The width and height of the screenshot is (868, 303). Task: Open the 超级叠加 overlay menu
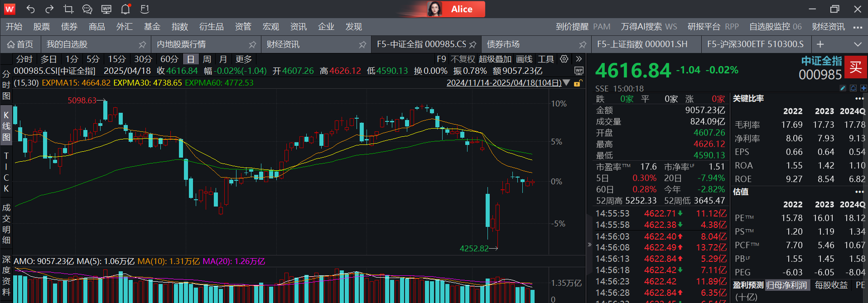(x=495, y=59)
